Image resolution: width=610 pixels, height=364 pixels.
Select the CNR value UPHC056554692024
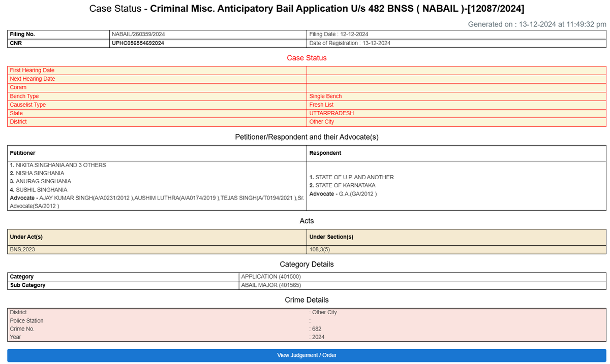pos(138,43)
